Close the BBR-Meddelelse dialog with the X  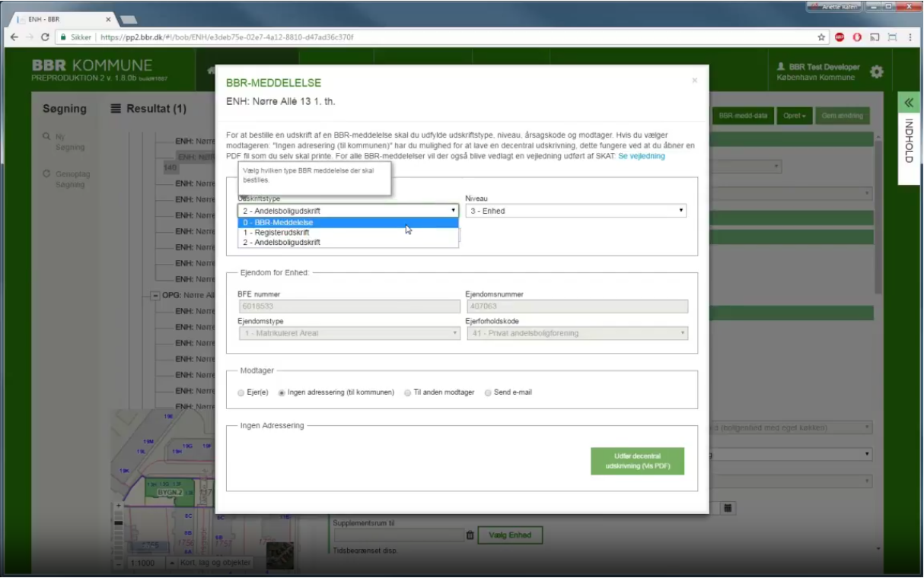pos(694,80)
